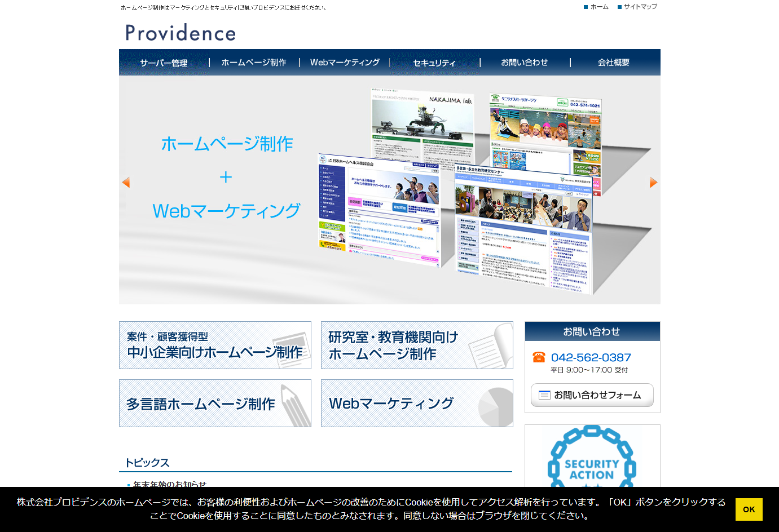Advance the slideshow with the right orange arrow
This screenshot has width=779, height=532.
(653, 182)
